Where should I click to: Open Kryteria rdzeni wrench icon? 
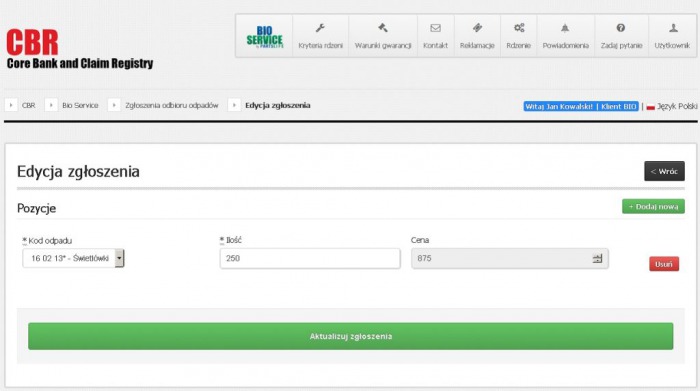[320, 28]
